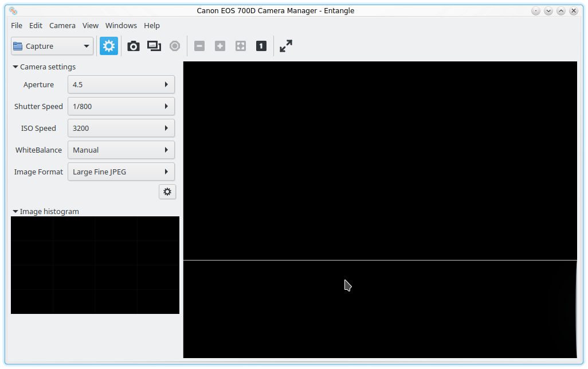Change the Shutter Speed 1/800 setting
Screen dimensions: 588x369
121,106
